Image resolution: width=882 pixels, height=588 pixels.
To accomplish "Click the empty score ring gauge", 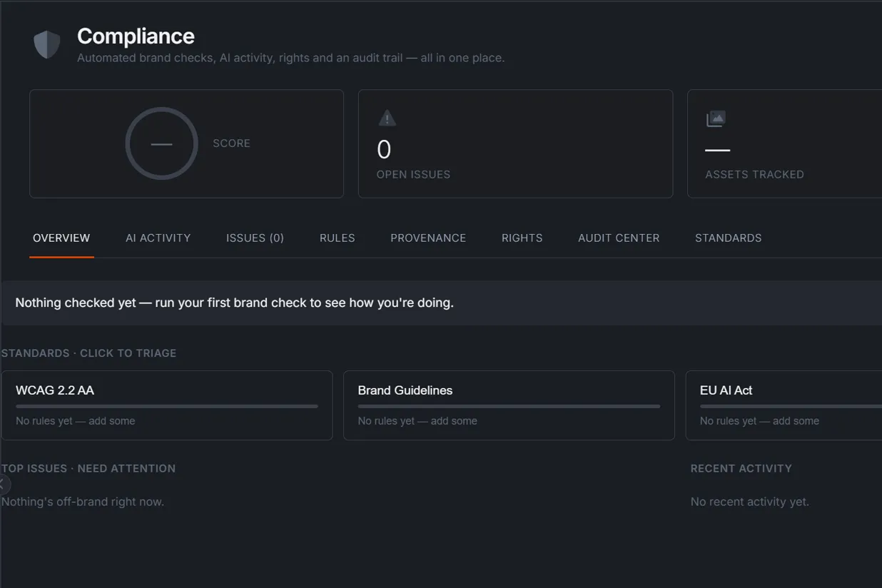I will pyautogui.click(x=161, y=143).
